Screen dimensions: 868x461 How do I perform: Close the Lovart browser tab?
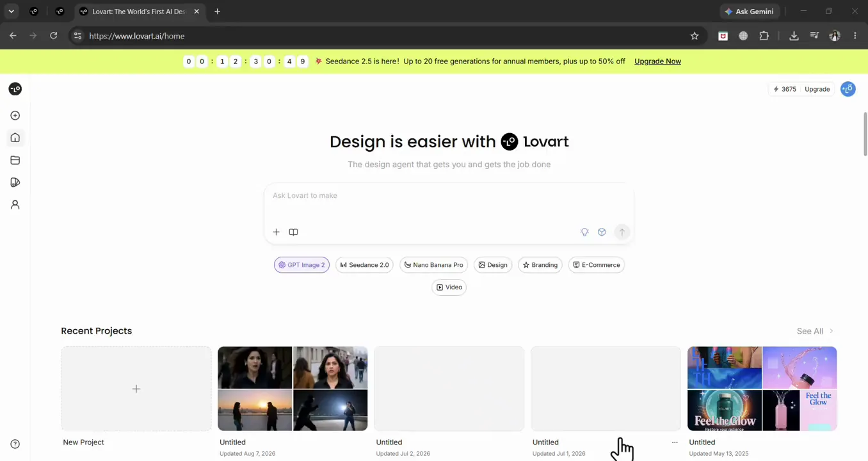point(197,12)
